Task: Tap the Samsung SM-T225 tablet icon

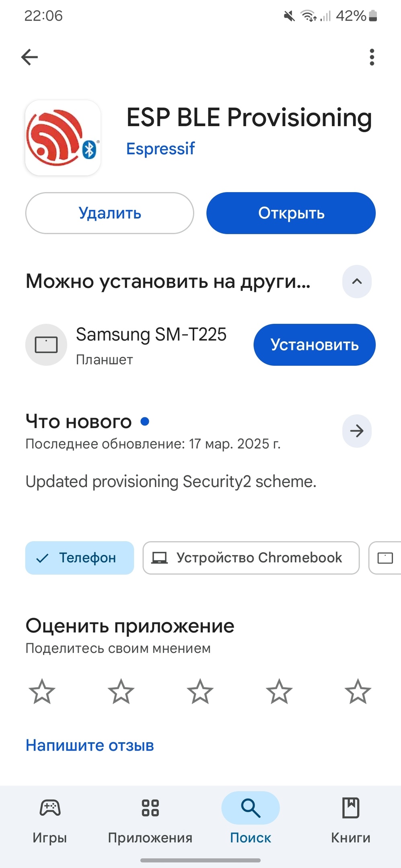Action: (46, 345)
